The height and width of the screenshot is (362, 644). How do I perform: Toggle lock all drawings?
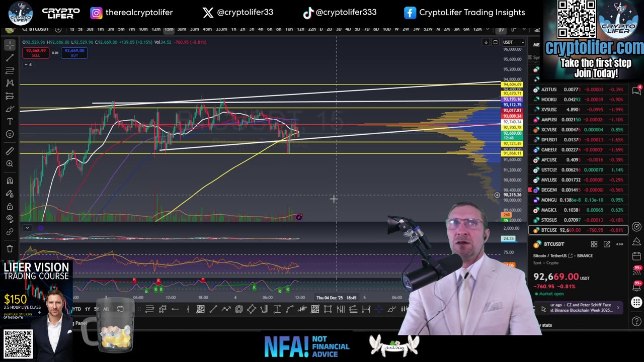[x=10, y=206]
